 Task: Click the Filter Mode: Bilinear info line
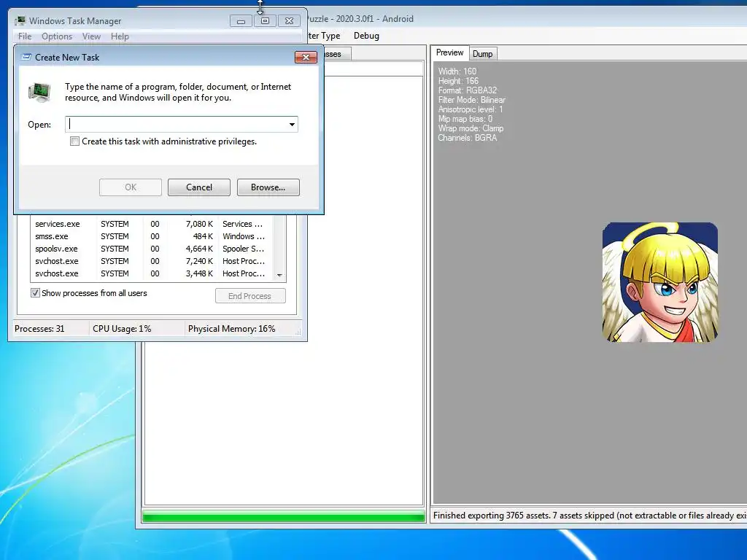[x=472, y=99]
